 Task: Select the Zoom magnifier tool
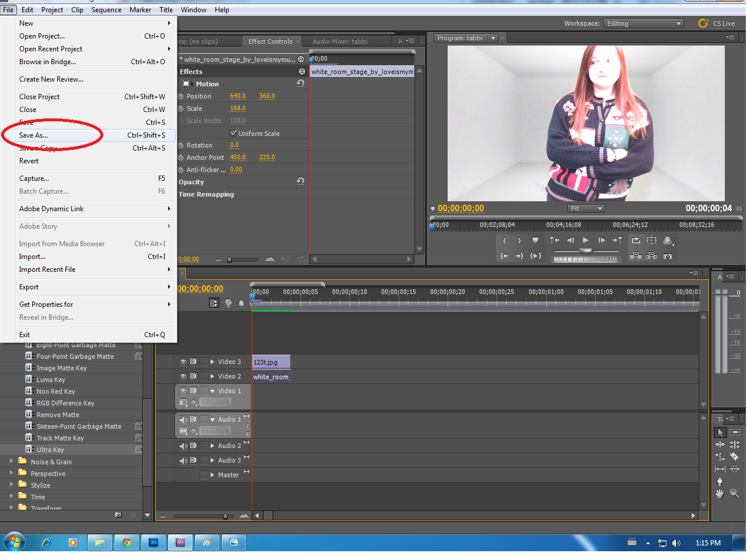click(735, 494)
